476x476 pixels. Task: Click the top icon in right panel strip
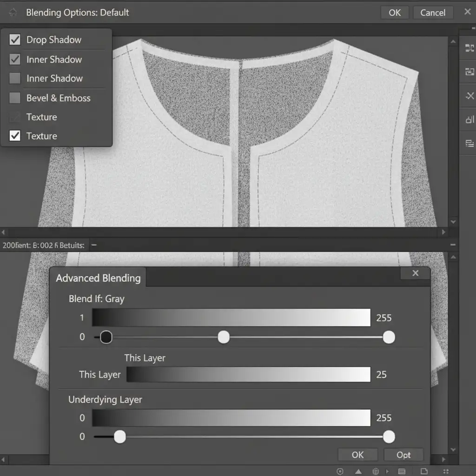(x=469, y=48)
